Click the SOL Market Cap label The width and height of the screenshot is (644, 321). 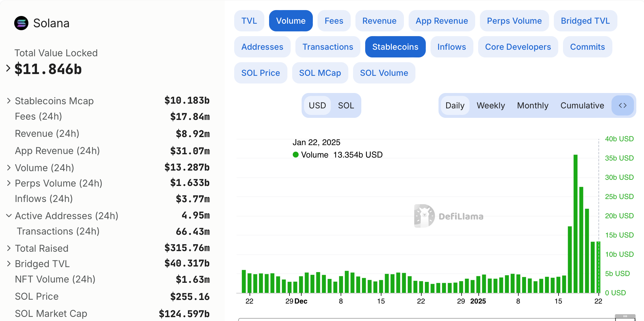51,314
